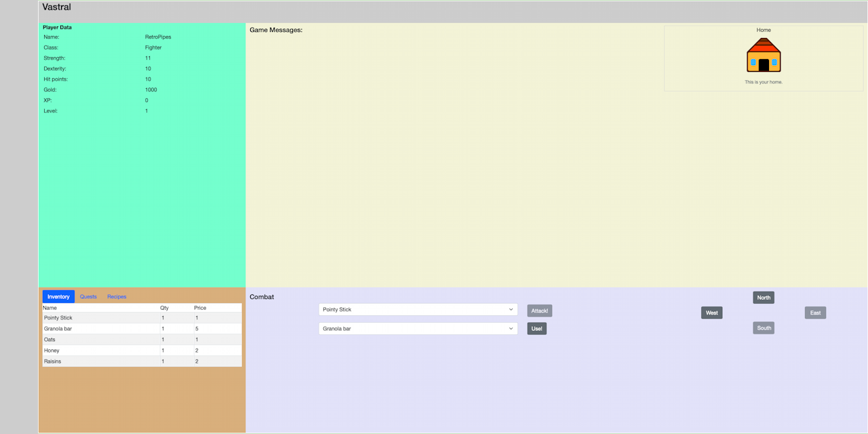Click the Use! button

point(537,328)
